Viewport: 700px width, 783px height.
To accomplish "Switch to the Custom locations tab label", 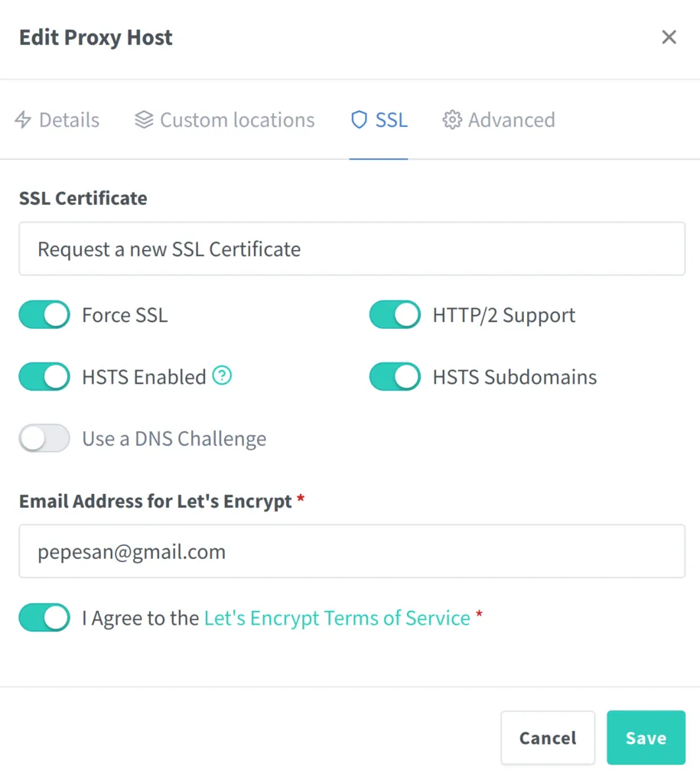I will (x=237, y=120).
